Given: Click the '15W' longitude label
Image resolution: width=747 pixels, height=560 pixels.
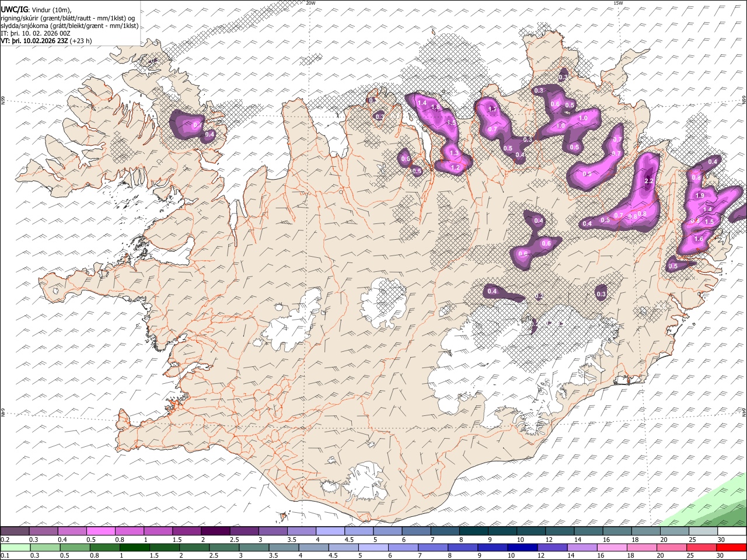Looking at the screenshot, I should 618,3.
